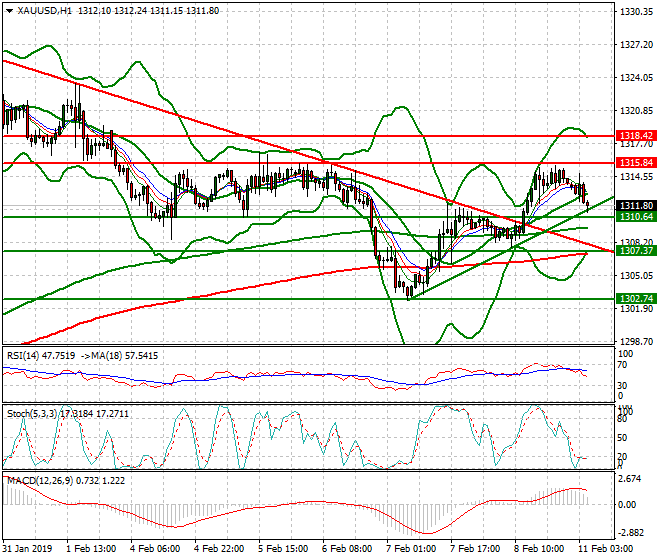660x560 pixels.
Task: Click the arrow icon before XAUUSD,H1 title
Action: (8, 10)
